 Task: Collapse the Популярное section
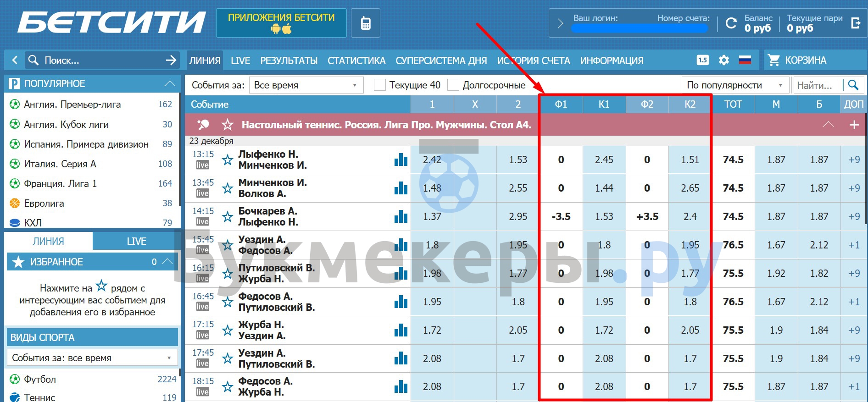pyautogui.click(x=170, y=83)
